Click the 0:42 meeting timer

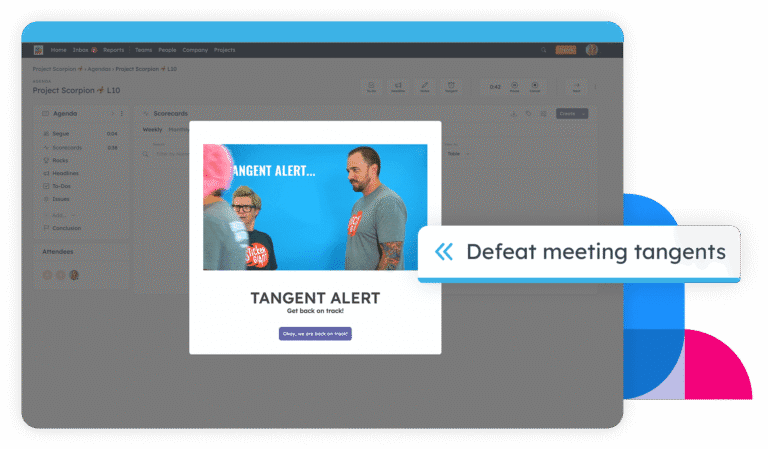[495, 87]
